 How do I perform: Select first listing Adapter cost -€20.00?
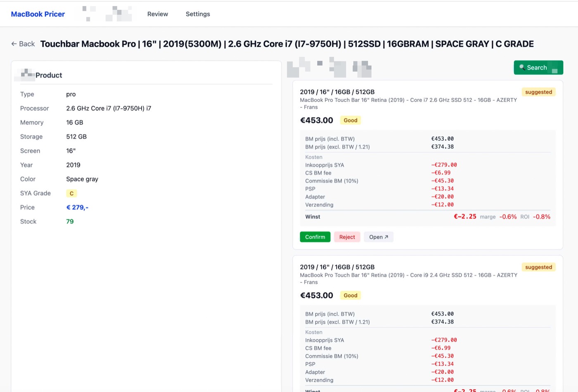[x=443, y=196]
